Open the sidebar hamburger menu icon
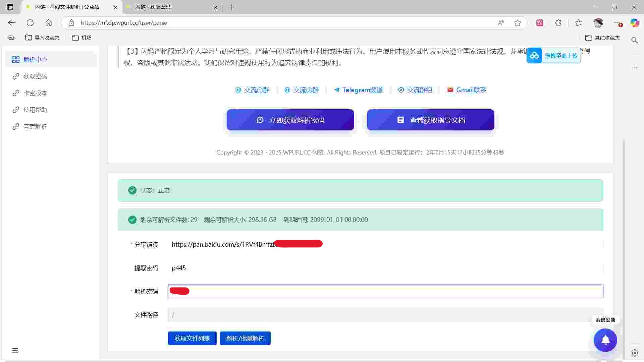 point(15,350)
